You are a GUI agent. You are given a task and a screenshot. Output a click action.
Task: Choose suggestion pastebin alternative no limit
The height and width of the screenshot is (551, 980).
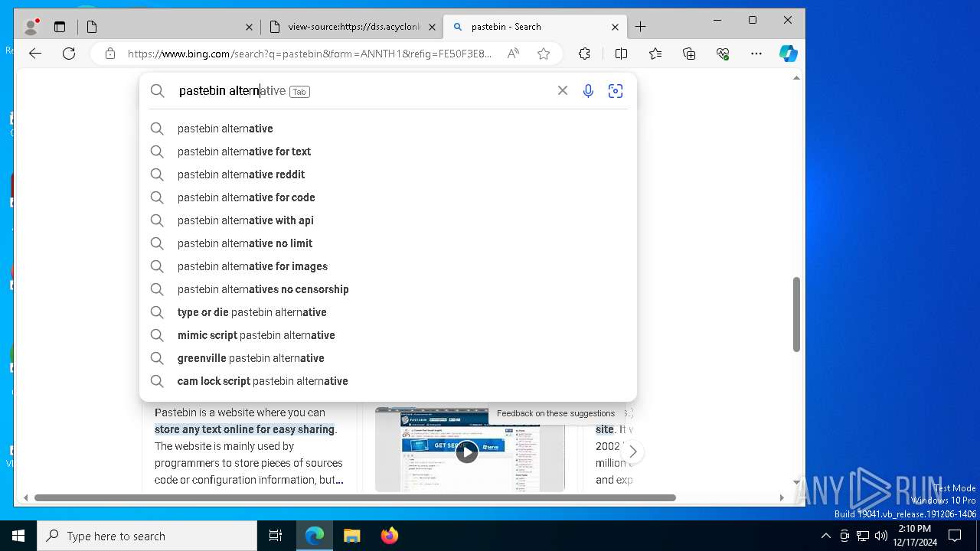[388, 243]
